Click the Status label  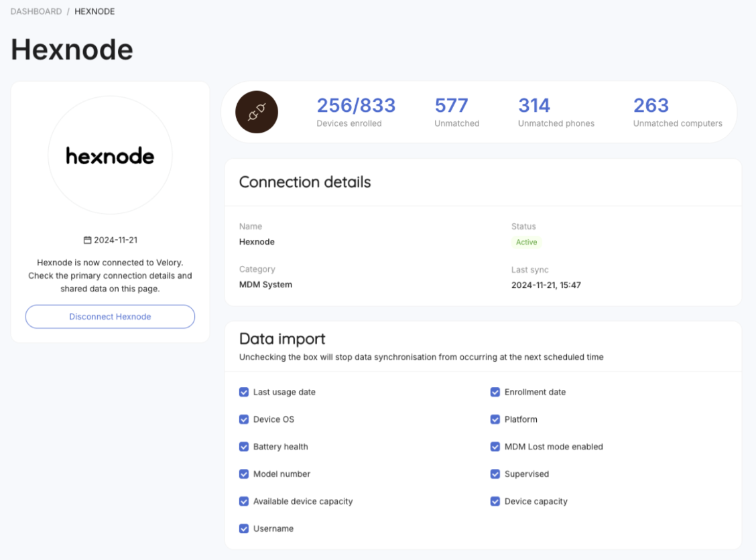point(523,226)
